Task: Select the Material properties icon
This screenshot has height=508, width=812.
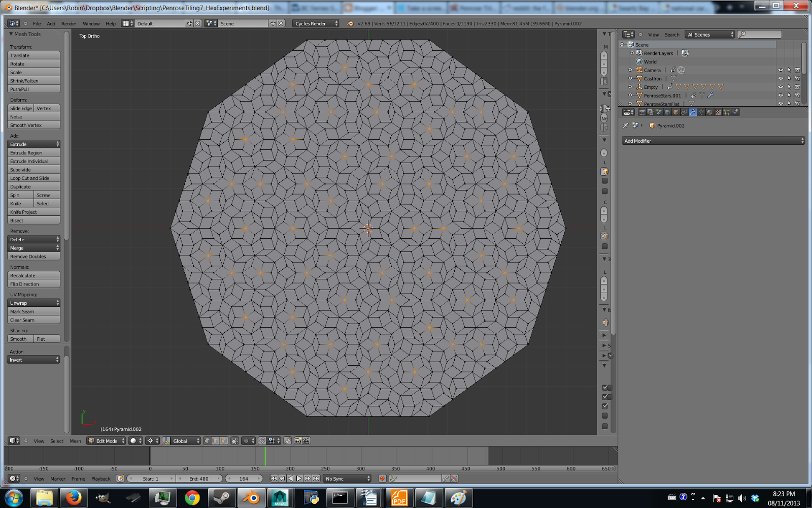Action: [x=709, y=112]
